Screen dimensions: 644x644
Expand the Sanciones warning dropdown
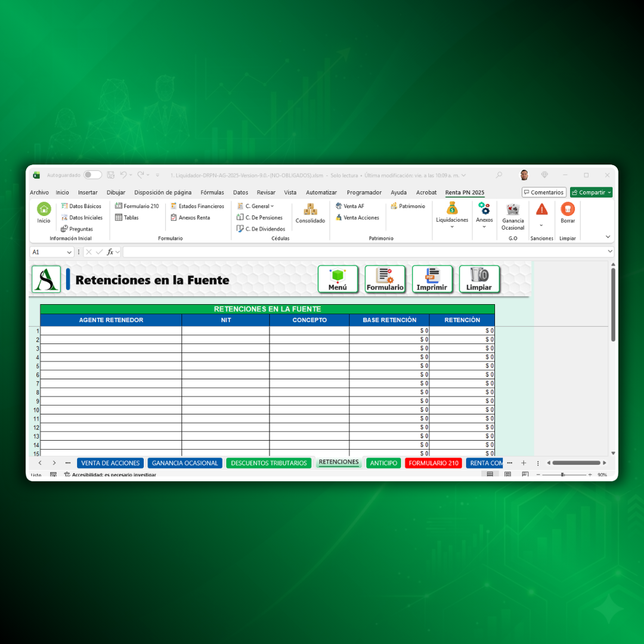point(541,225)
